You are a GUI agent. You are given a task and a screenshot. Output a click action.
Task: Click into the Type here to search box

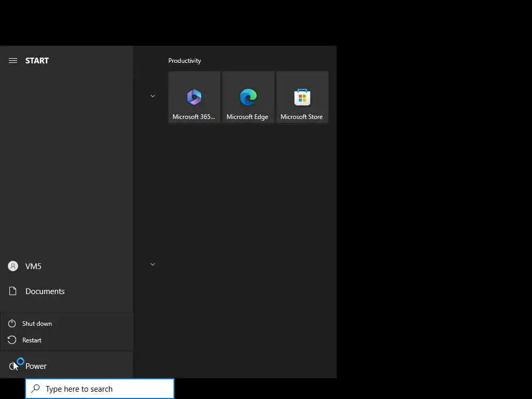100,389
